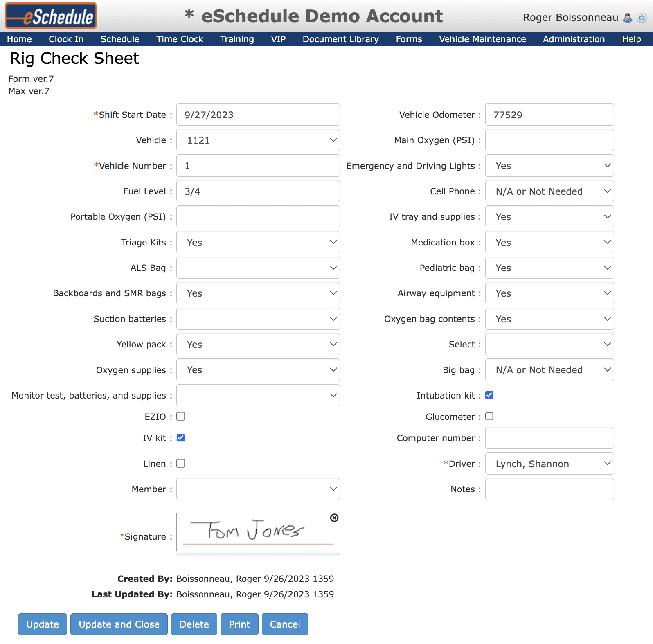Open the user profile icon
The height and width of the screenshot is (644, 653).
tap(627, 18)
